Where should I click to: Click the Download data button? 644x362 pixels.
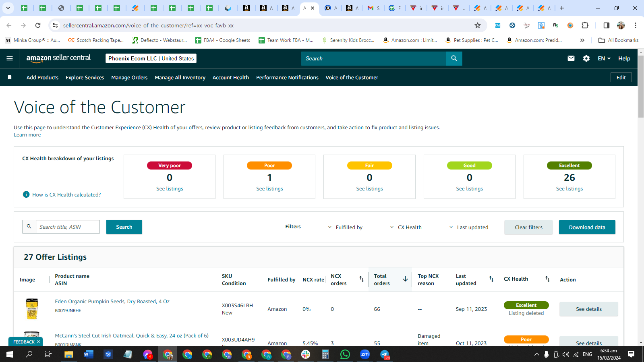coord(587,227)
